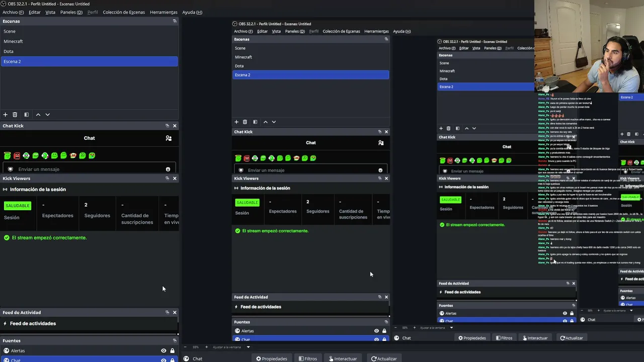Screen dimensions: 644x362
Task: Zoom in the main preview with plus
Action: tap(206, 347)
